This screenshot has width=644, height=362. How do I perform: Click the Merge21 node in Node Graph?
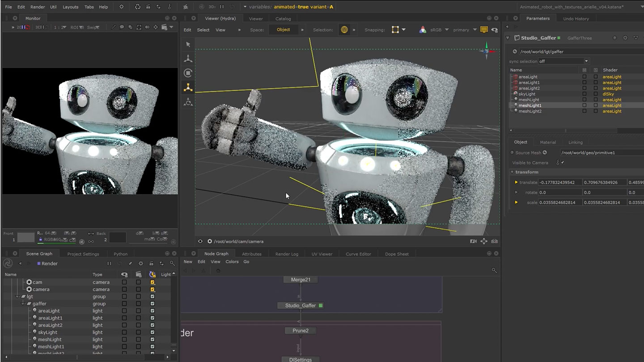pos(301,280)
